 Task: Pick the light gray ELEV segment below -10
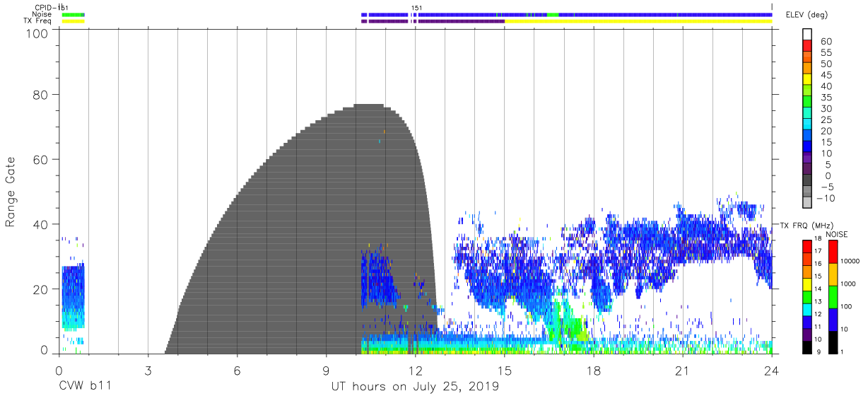[809, 204]
